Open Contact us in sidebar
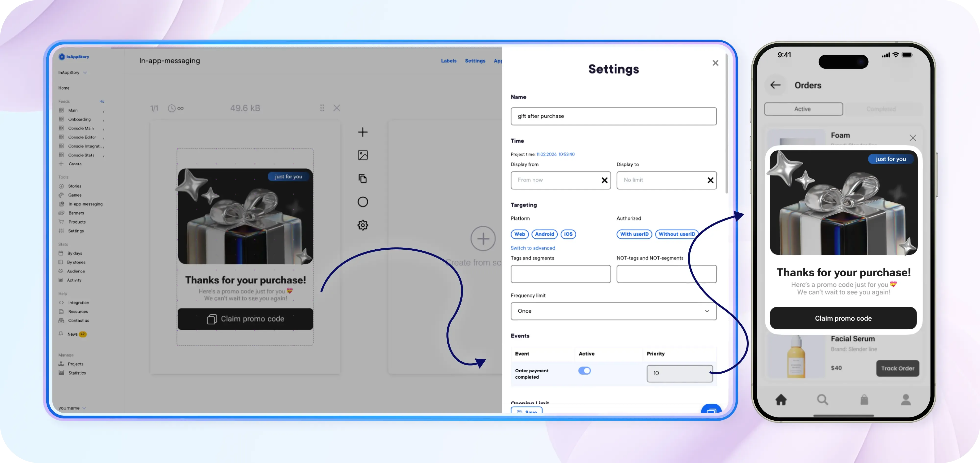Image resolution: width=980 pixels, height=463 pixels. (78, 321)
